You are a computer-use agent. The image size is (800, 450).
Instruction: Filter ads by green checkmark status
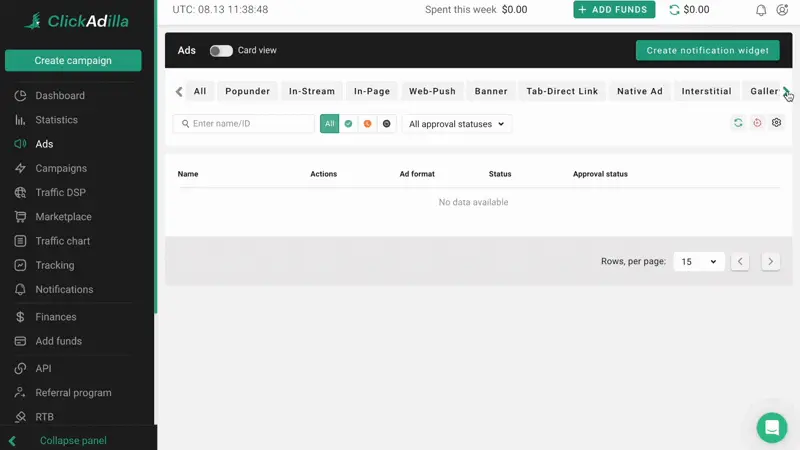click(x=348, y=124)
